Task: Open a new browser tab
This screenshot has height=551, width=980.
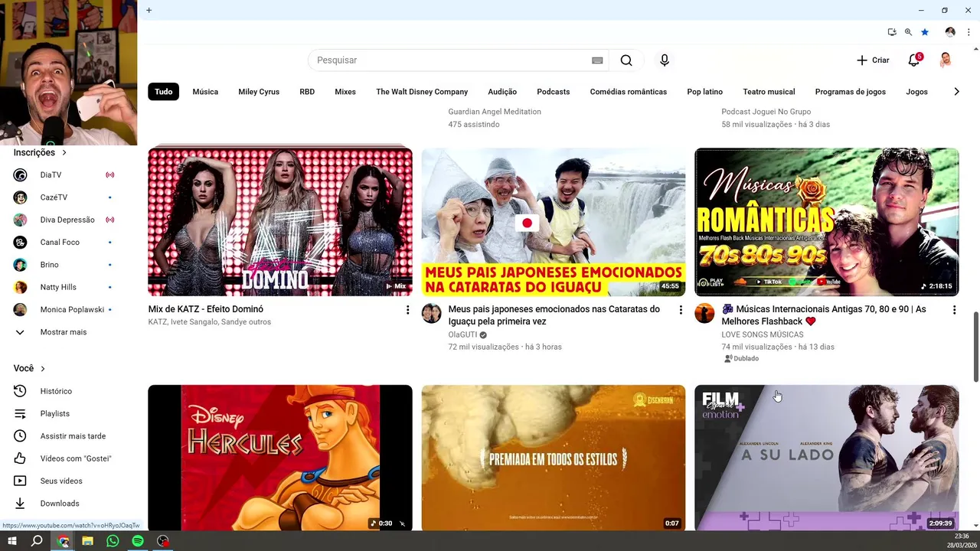Action: tap(149, 10)
